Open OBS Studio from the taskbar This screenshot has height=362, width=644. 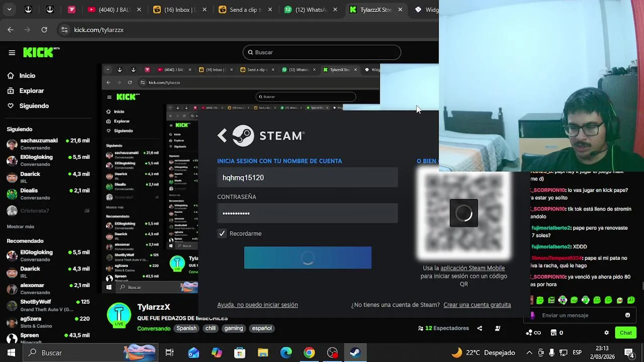coord(332,352)
